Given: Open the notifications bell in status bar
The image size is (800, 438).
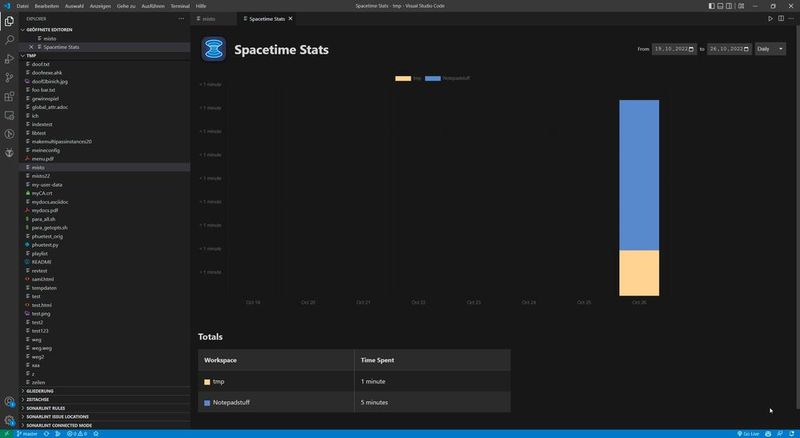Looking at the screenshot, I should (791, 434).
